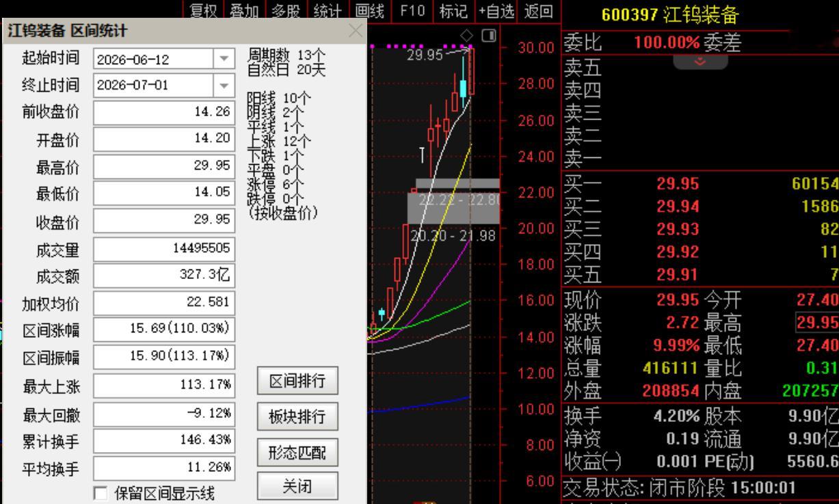Click the 涨停 6个 statistic text
The image size is (839, 504).
coord(276,186)
